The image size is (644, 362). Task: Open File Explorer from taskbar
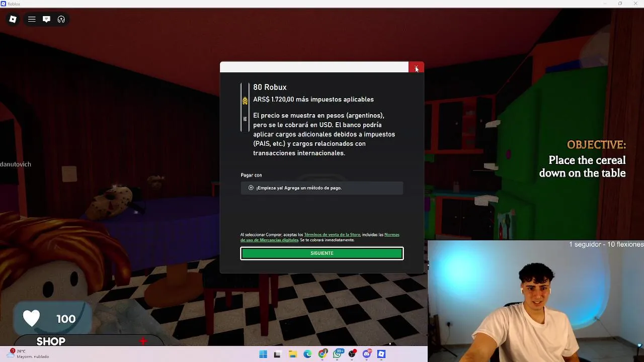tap(292, 354)
